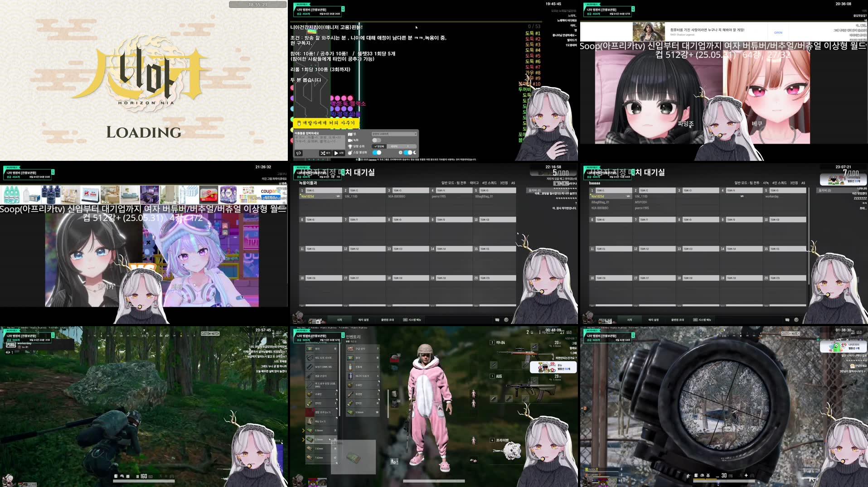Click the OPEN button on the RAID ad banner

point(778,33)
